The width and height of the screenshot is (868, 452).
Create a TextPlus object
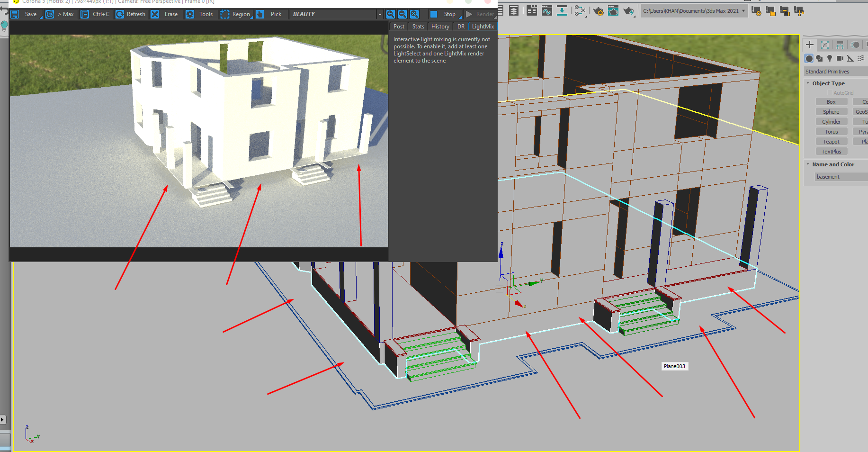coord(831,152)
